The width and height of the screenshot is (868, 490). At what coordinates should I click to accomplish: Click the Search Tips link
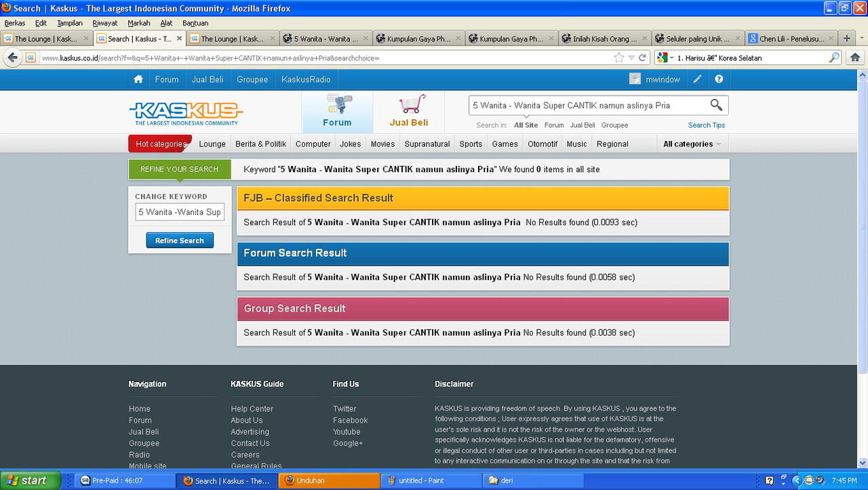[x=707, y=125]
